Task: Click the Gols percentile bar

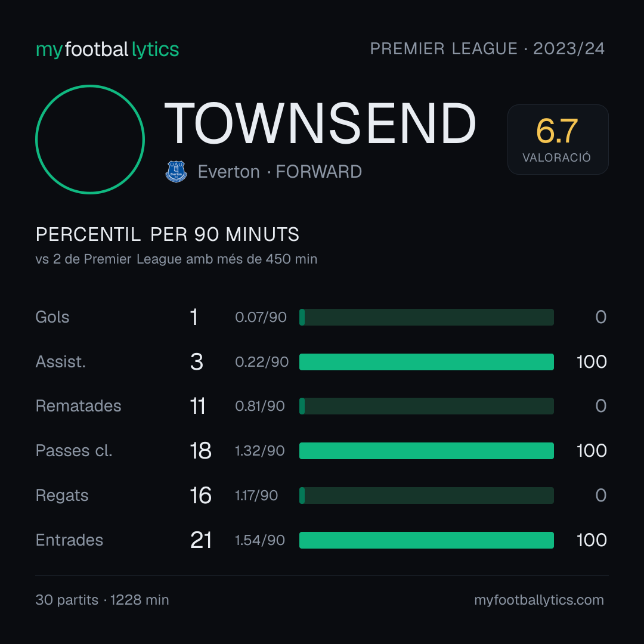Action: tap(426, 317)
